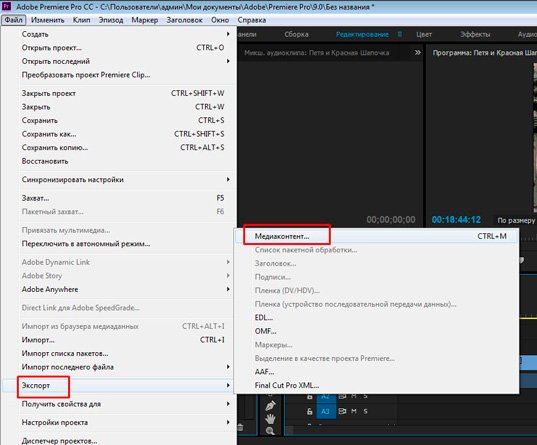Open the panel overflow double-arrow menu
Viewport: 537px width, 445px height.
coord(418,52)
